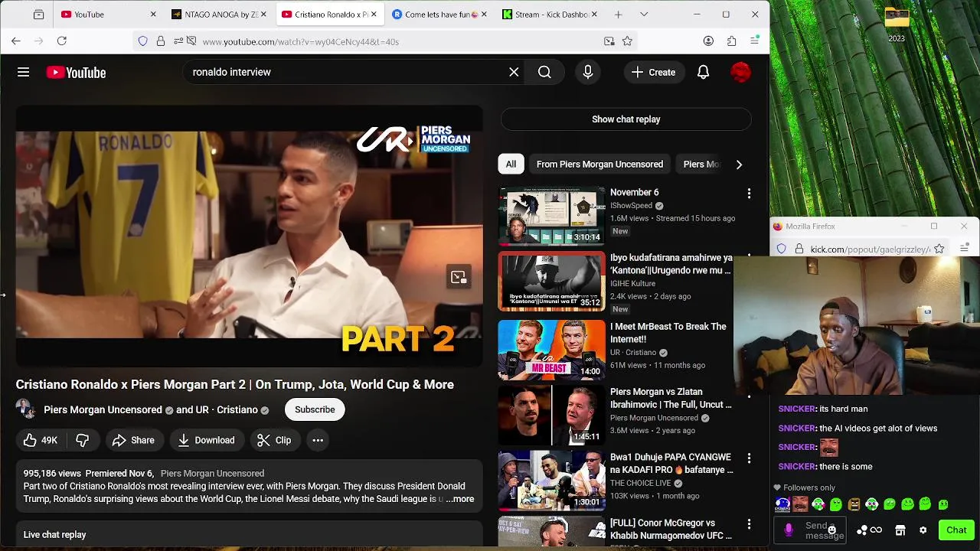The image size is (980, 551).
Task: Open Firefox extensions puzzle icon
Action: tap(731, 41)
